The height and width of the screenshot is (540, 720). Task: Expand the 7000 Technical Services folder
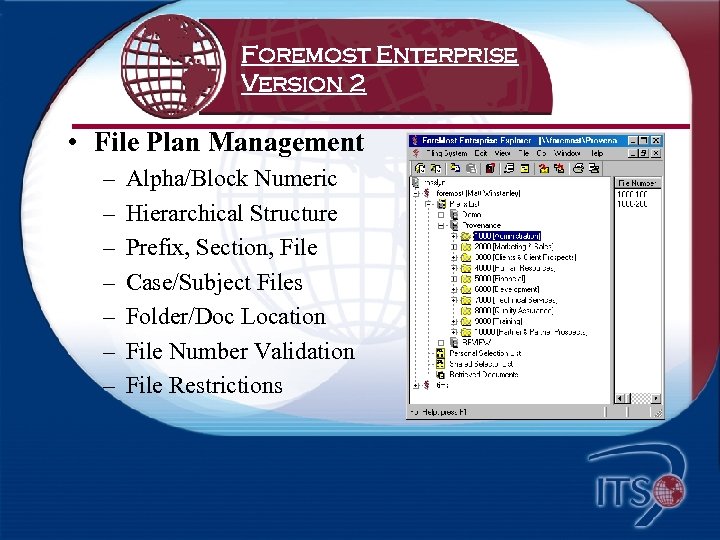pyautogui.click(x=454, y=300)
